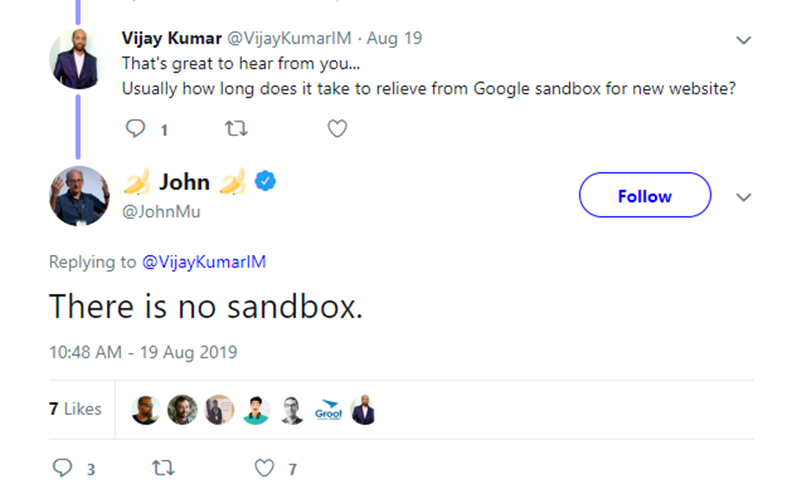Reply to John's tweet
This screenshot has width=802, height=499.
click(62, 468)
